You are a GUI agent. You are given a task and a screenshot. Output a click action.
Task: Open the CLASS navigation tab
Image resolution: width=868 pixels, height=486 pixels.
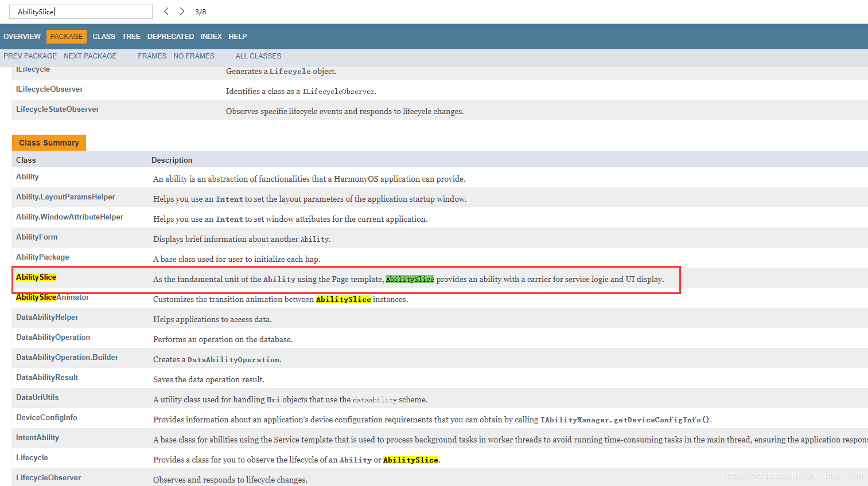pyautogui.click(x=104, y=37)
